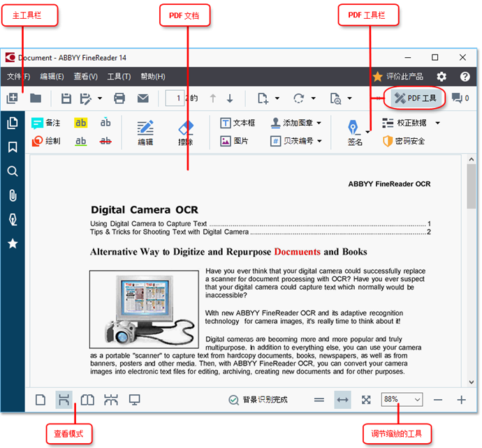Open help with the question mark icon
Screen dimensions: 482x448
pyautogui.click(x=465, y=77)
